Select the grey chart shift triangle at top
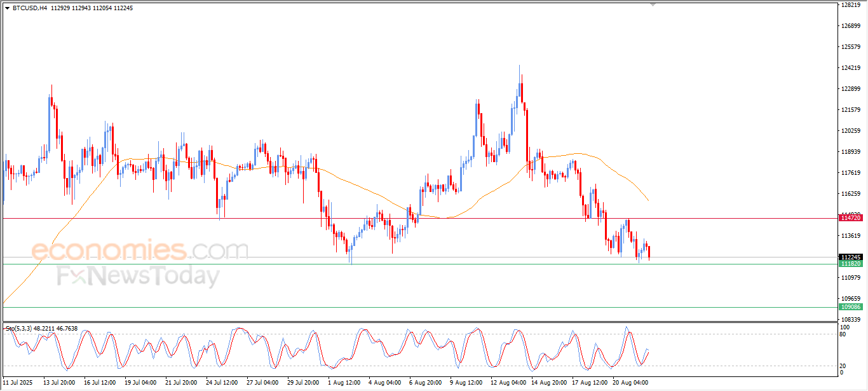 pos(653,4)
